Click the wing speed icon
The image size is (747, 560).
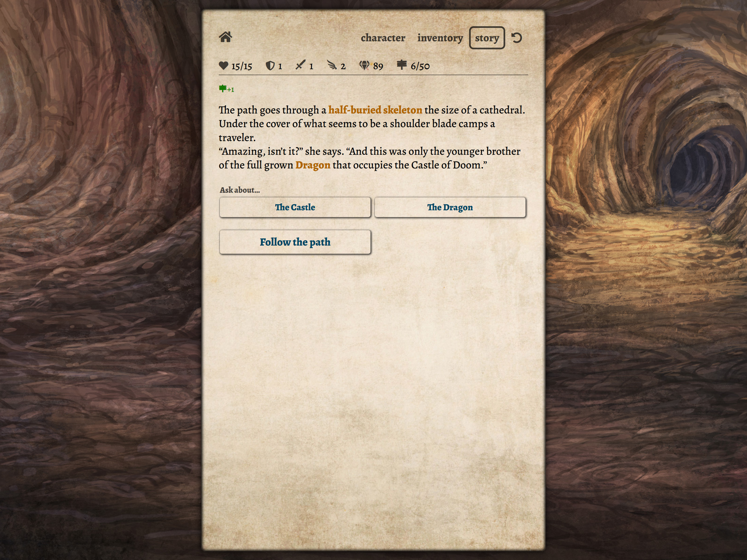point(332,65)
